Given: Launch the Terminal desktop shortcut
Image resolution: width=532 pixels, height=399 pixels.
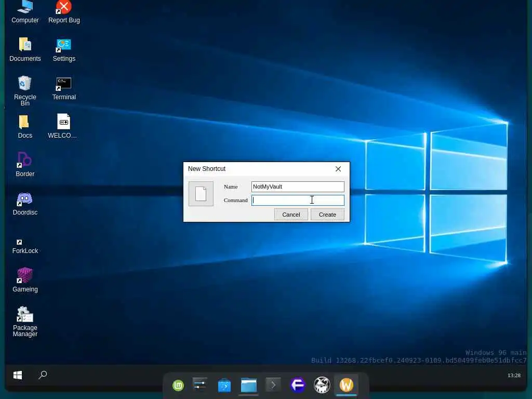Looking at the screenshot, I should pyautogui.click(x=64, y=88).
